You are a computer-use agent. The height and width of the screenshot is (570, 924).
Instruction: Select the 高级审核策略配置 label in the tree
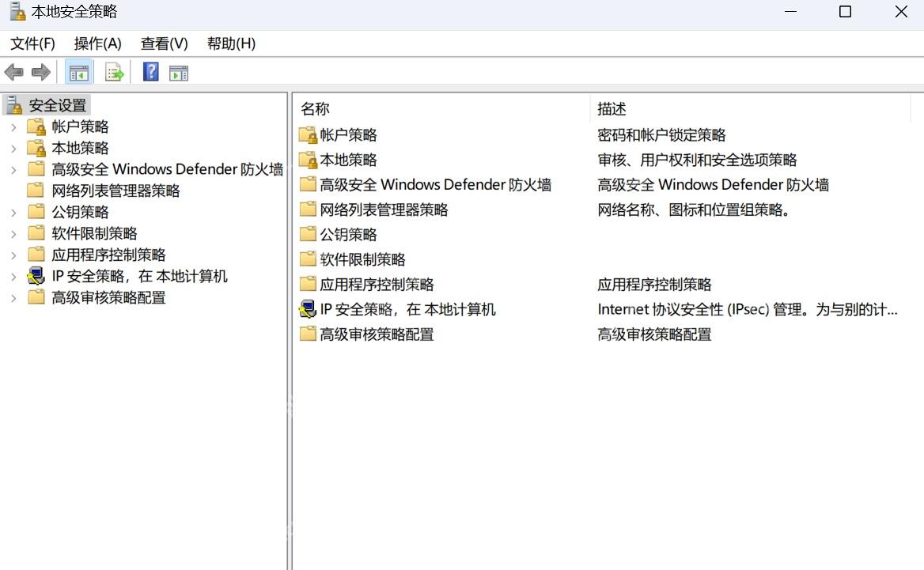108,297
